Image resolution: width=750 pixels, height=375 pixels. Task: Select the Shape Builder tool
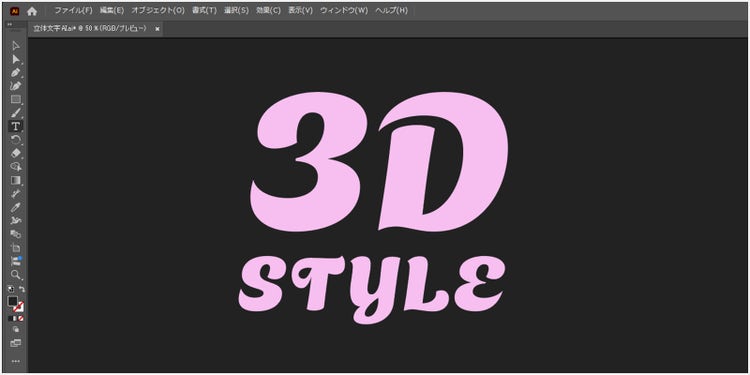(16, 166)
